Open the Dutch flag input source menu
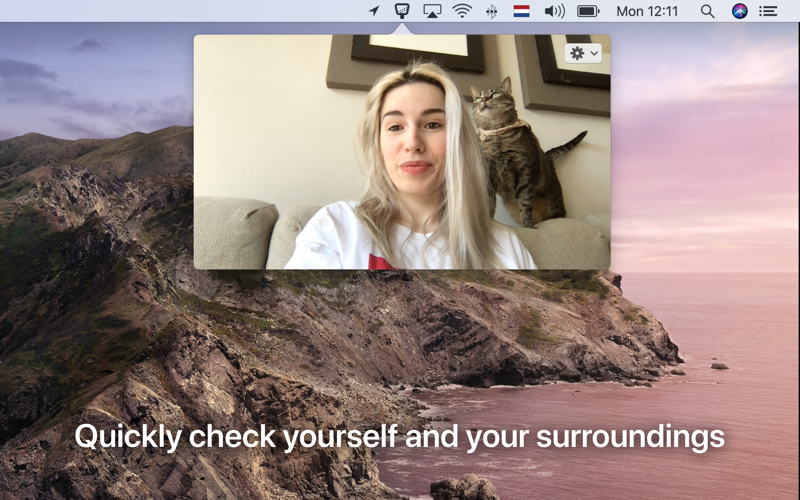 click(x=521, y=11)
